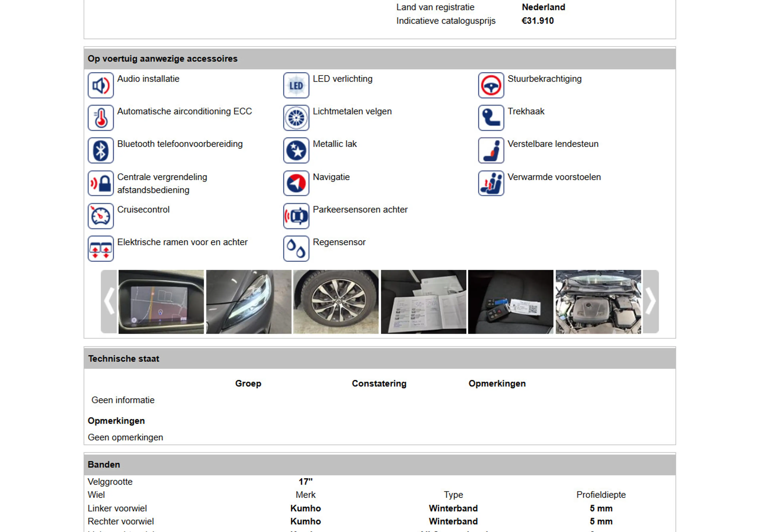The image size is (769, 532).
Task: Click the Centrale vergrendeling lock icon
Action: (100, 183)
